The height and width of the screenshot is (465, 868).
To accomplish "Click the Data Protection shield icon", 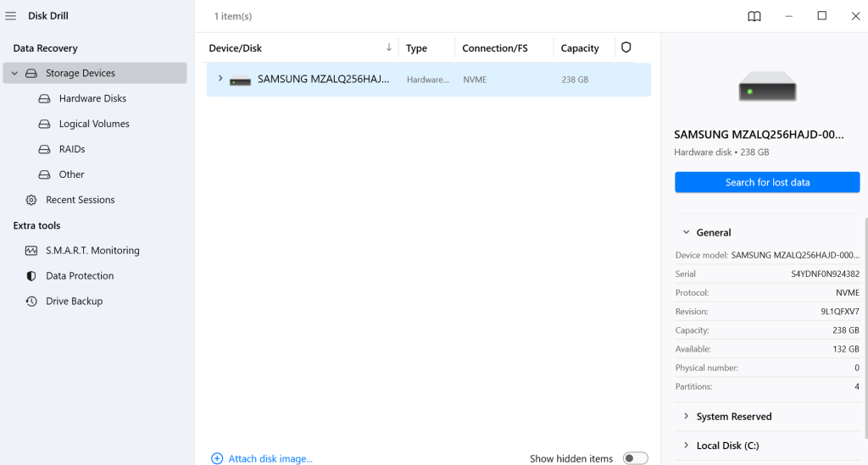I will (x=31, y=276).
